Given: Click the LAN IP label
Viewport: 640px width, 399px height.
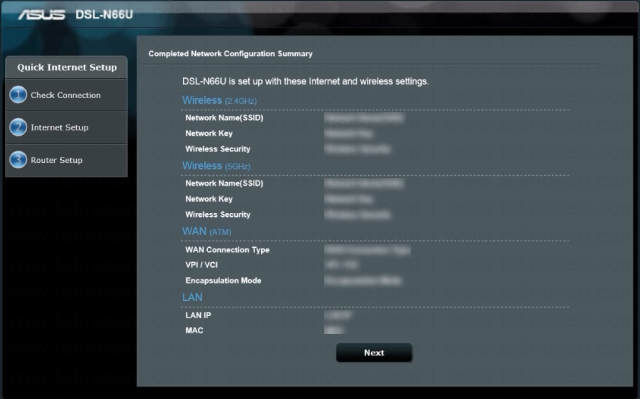Looking at the screenshot, I should (198, 315).
